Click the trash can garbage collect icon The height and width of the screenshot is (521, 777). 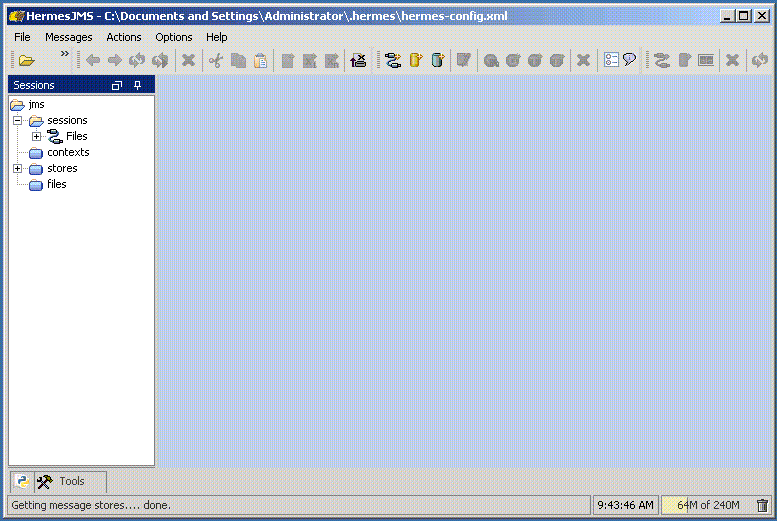762,506
